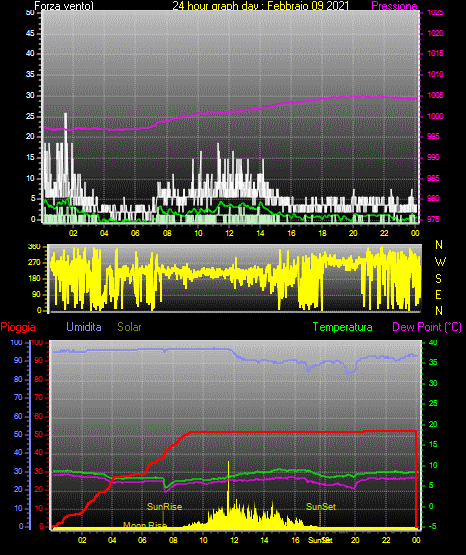The height and width of the screenshot is (555, 466).
Task: Click the 12 hour tick on the wind graph
Action: pos(229,233)
